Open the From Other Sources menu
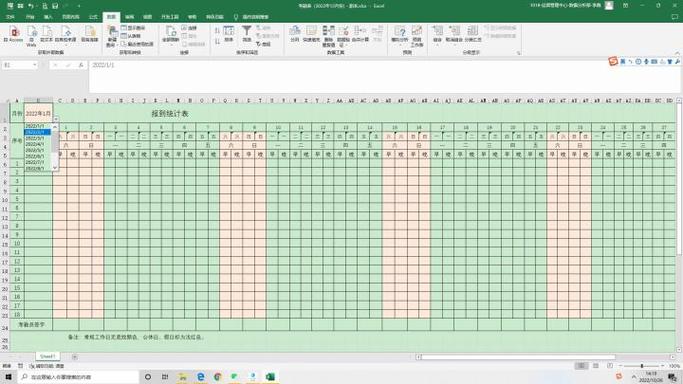The width and height of the screenshot is (683, 384). pyautogui.click(x=65, y=35)
